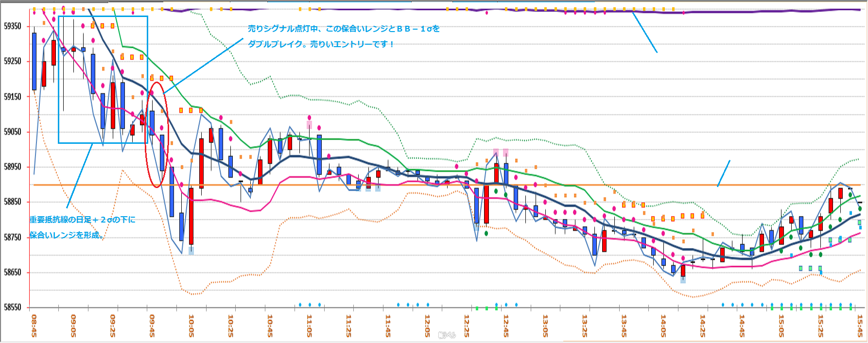Image resolution: width=868 pixels, height=343 pixels.
Task: Click the tall red candle at 10:05
Action: (191, 216)
